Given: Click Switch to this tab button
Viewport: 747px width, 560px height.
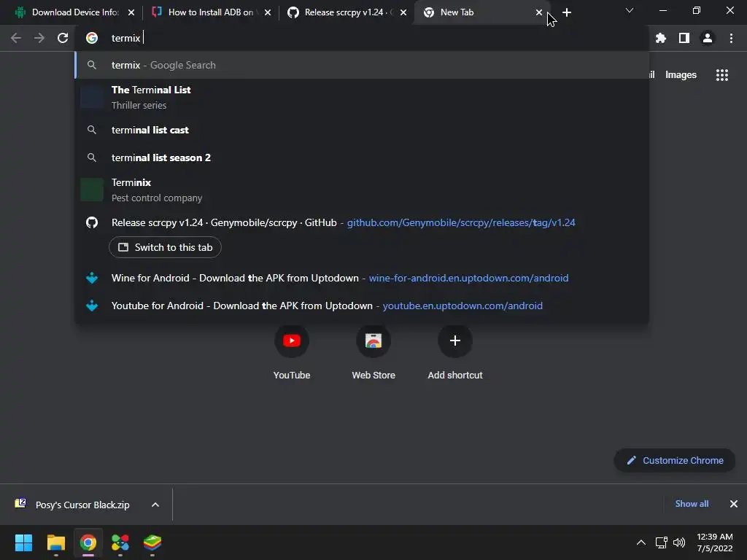Looking at the screenshot, I should [165, 247].
